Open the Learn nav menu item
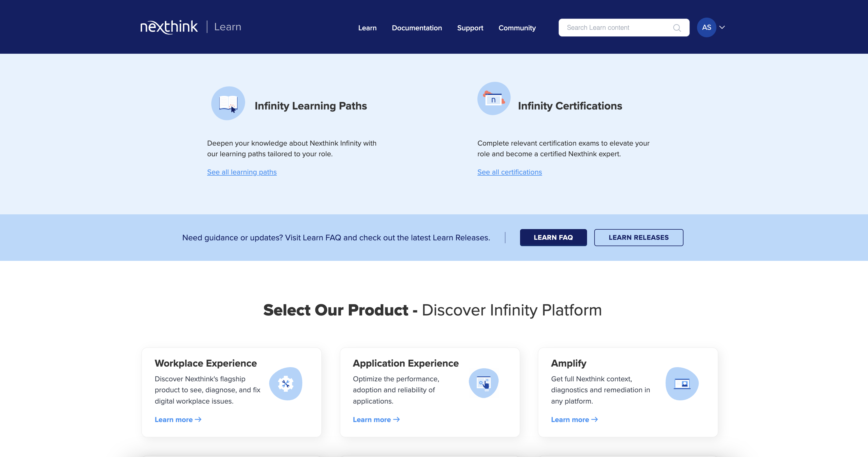 367,28
